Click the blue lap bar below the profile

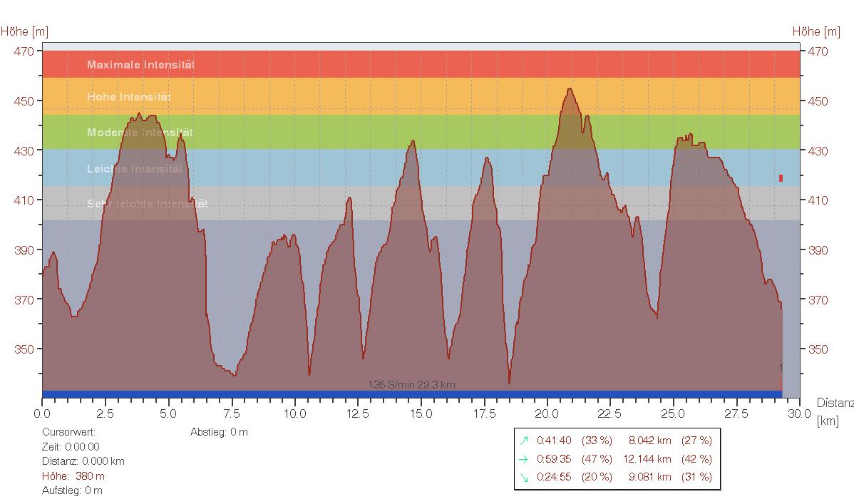pos(412,394)
